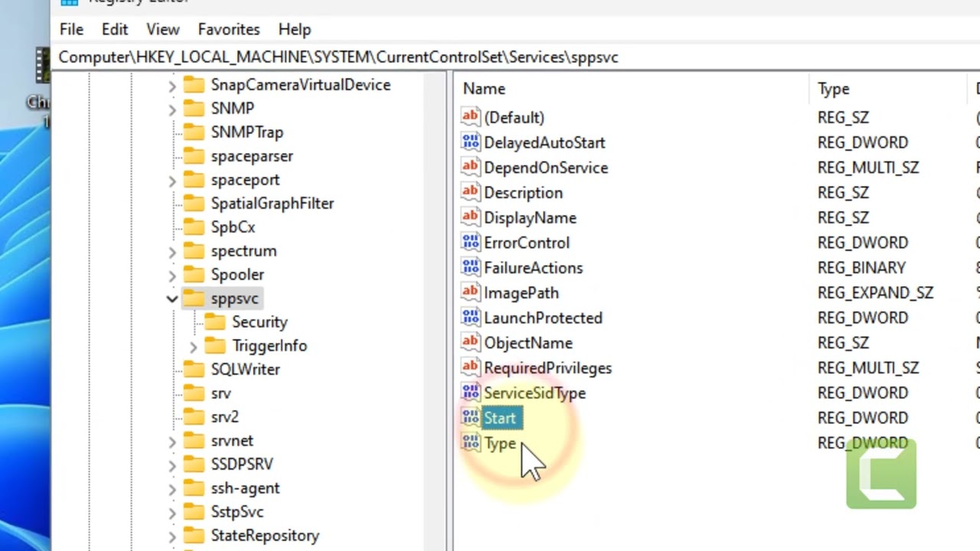Screen dimensions: 980x551
Task: Open the Help menu
Action: pos(295,29)
